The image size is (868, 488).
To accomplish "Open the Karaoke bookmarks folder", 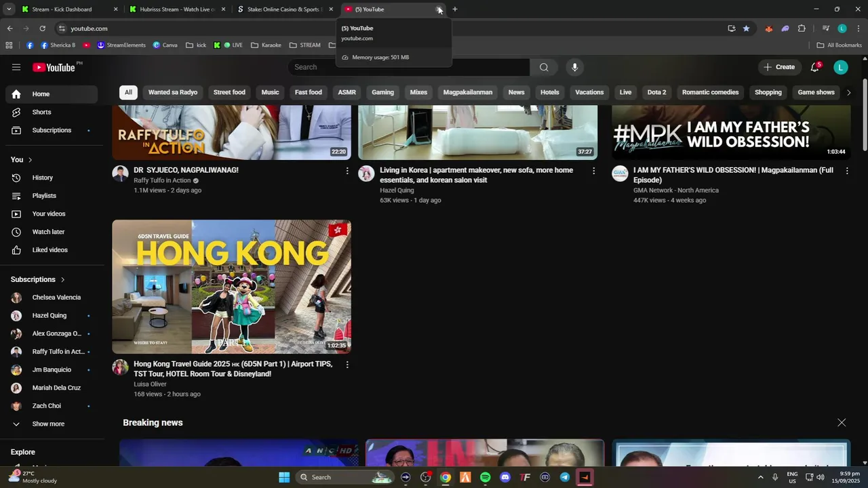I will (266, 45).
